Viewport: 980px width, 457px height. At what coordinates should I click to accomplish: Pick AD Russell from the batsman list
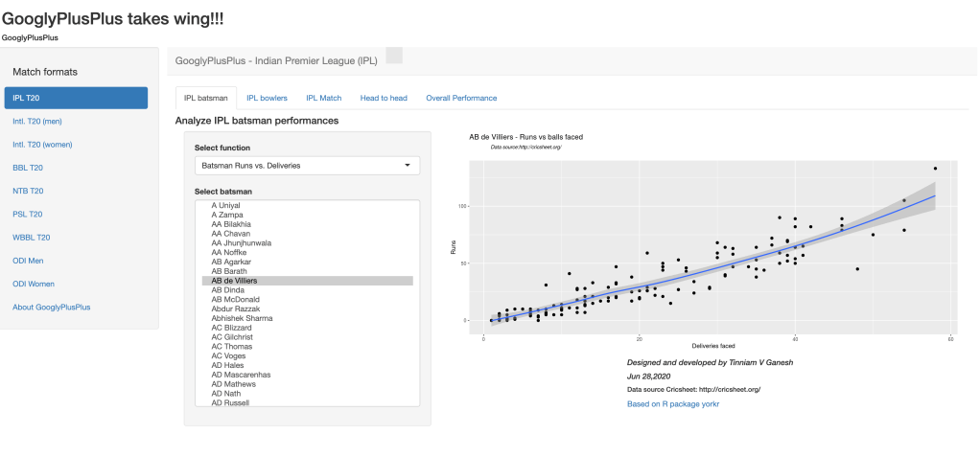tap(230, 403)
